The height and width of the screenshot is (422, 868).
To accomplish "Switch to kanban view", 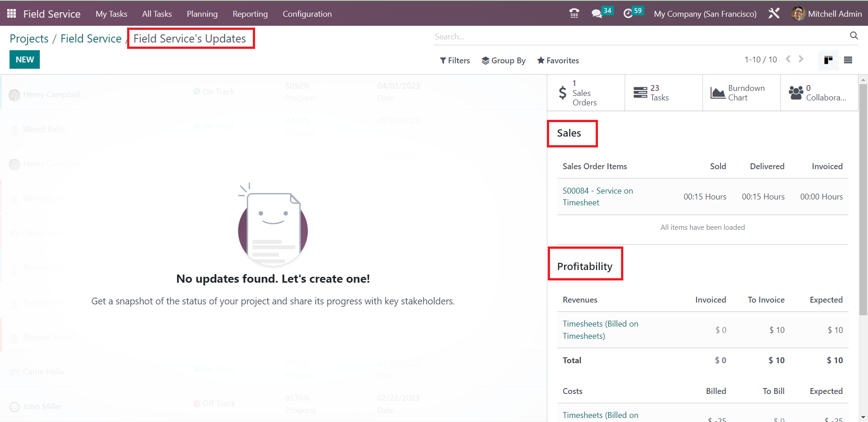I will [828, 60].
